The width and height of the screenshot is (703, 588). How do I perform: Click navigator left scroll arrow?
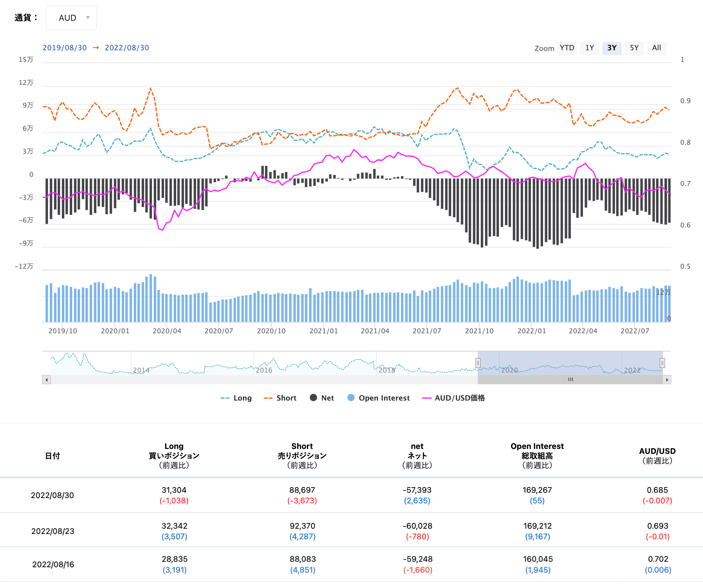(46, 380)
